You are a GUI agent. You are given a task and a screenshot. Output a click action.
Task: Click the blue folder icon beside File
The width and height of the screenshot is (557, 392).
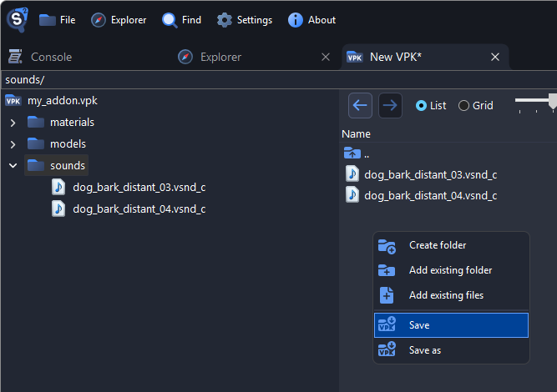coord(48,20)
